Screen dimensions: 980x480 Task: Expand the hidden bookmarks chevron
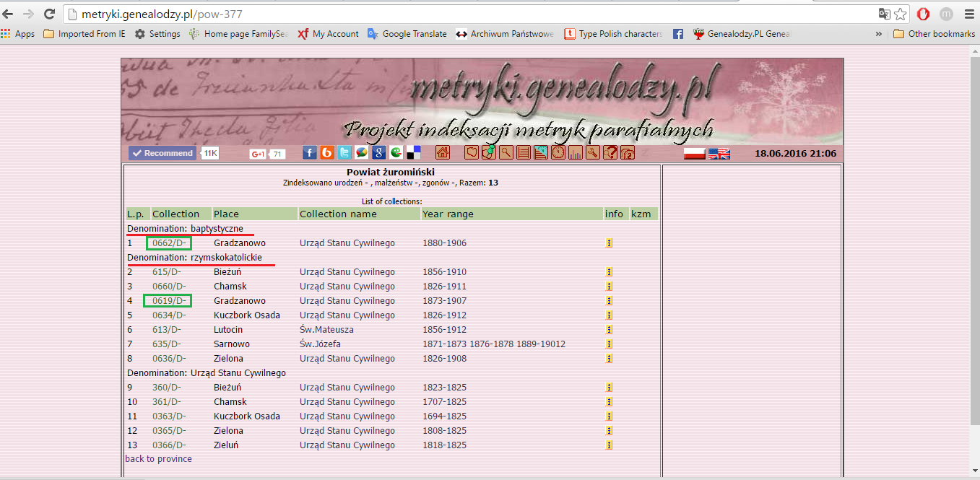(878, 33)
